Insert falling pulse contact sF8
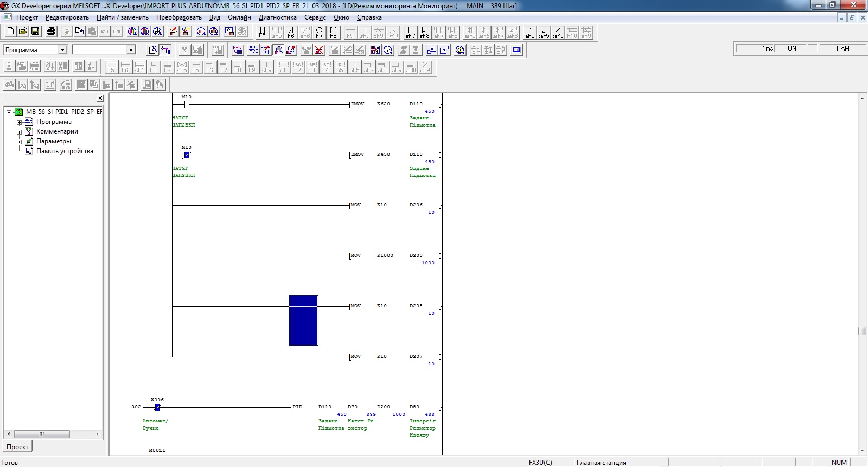Image resolution: width=868 pixels, height=467 pixels. click(425, 33)
